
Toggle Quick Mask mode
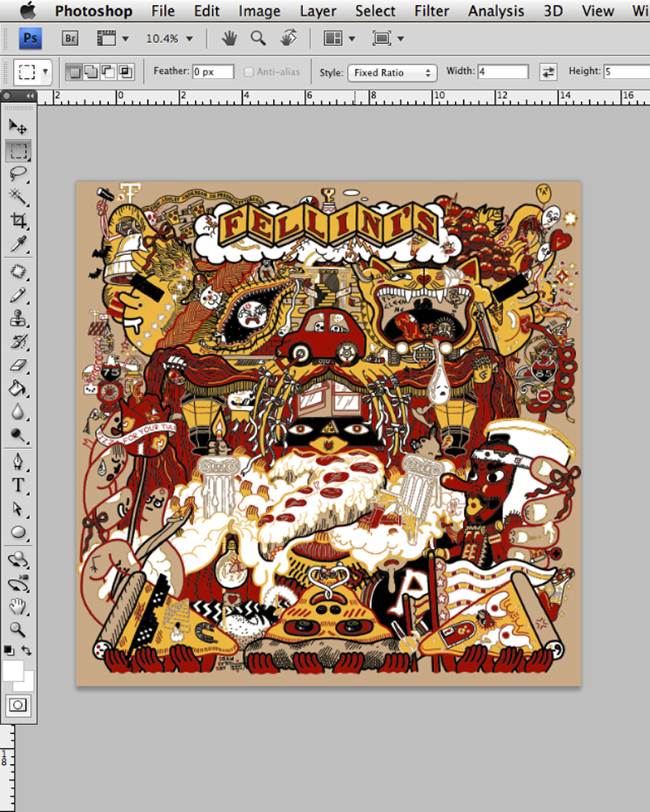pos(18,705)
